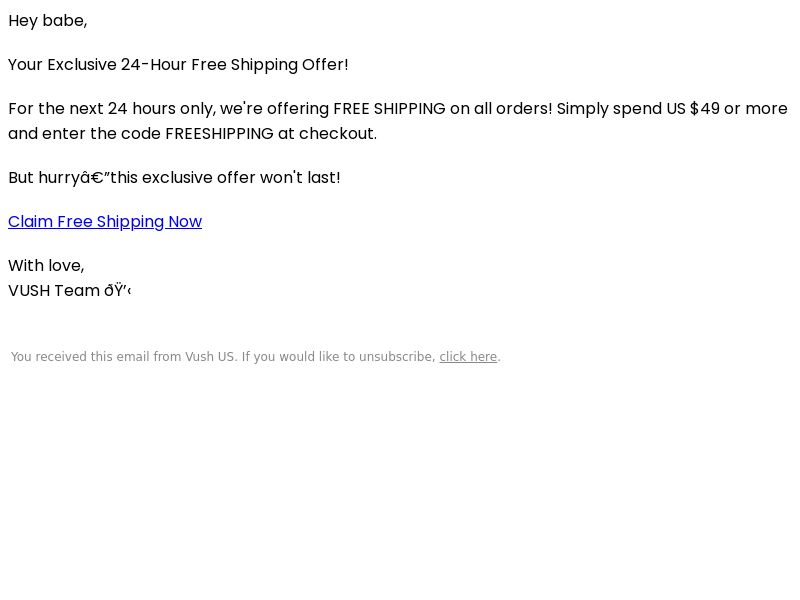
Task: Open the Claim Free Shipping Now link
Action: click(x=105, y=222)
